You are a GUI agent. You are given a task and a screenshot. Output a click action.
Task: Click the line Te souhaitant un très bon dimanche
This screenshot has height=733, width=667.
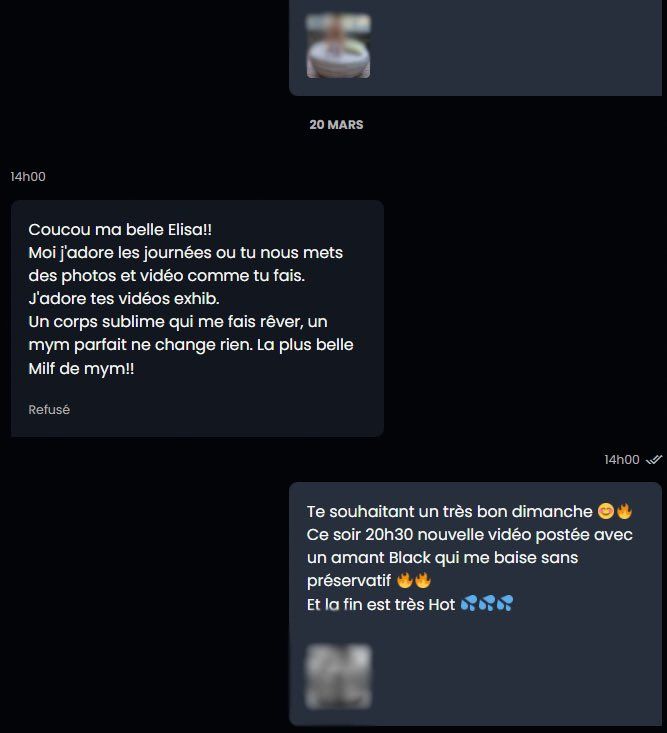click(x=450, y=511)
